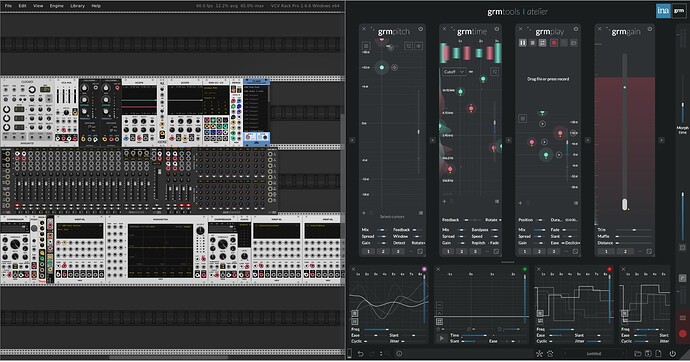Open the Library menu in VCV Rack
Image resolution: width=690 pixels, height=362 pixels.
coord(77,6)
